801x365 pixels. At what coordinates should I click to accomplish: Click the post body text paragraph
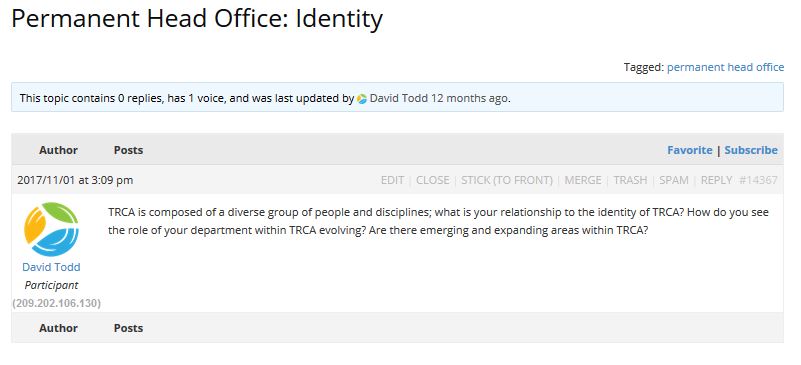[438, 221]
